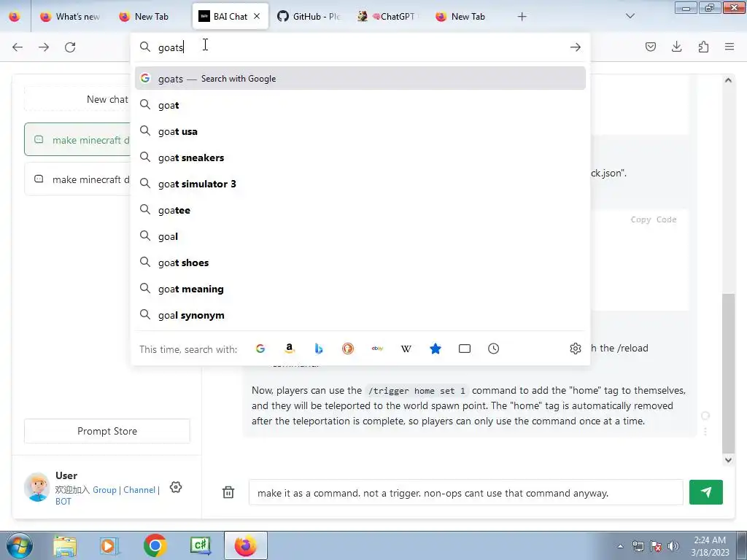This screenshot has width=747, height=560.
Task: Switch to the What's new tab
Action: pos(69,16)
